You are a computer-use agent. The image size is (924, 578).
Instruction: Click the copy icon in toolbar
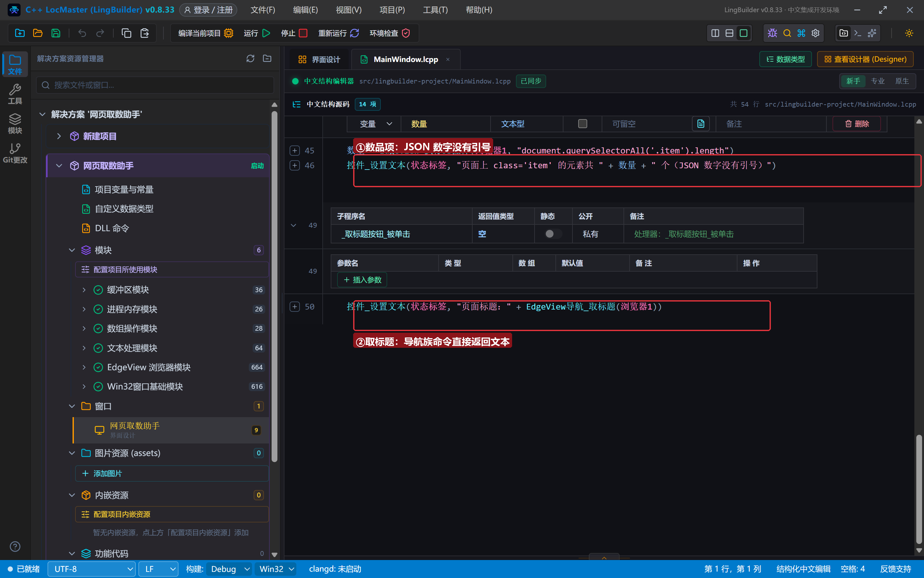[x=126, y=33]
